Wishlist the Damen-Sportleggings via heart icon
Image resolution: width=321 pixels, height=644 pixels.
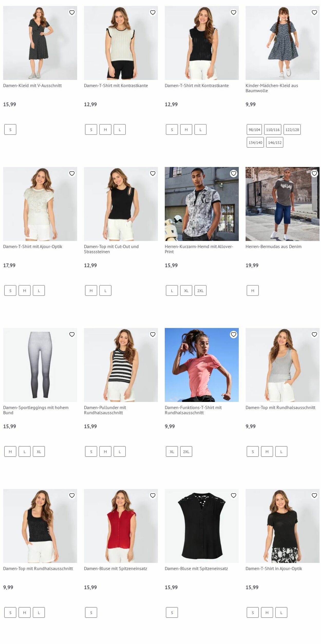(x=72, y=334)
